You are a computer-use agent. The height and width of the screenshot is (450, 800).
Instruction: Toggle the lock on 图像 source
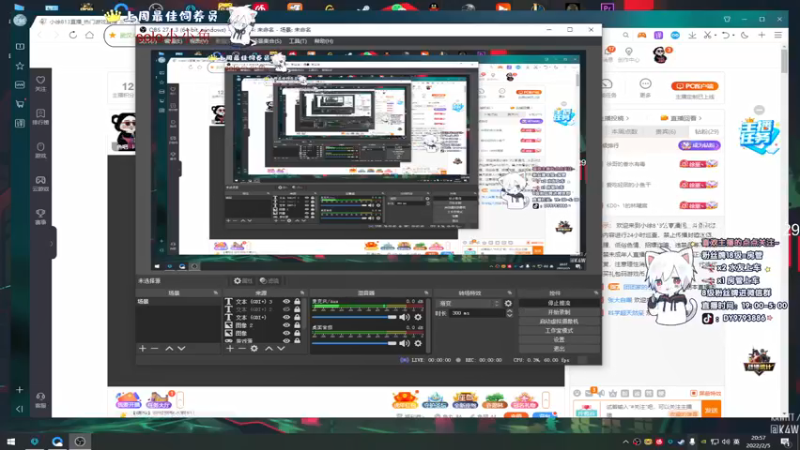pyautogui.click(x=297, y=333)
